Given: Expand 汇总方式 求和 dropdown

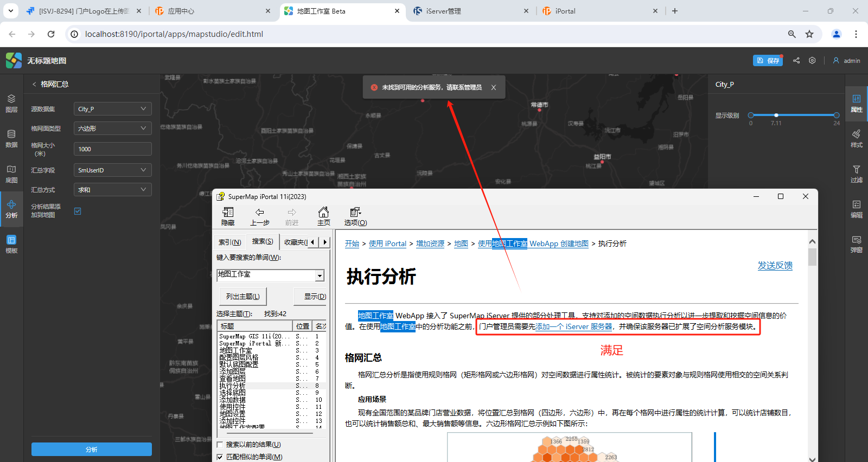Looking at the screenshot, I should [113, 190].
